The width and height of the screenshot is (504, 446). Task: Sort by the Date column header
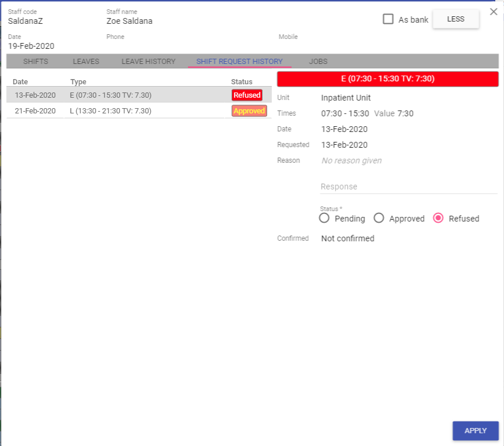(x=20, y=82)
